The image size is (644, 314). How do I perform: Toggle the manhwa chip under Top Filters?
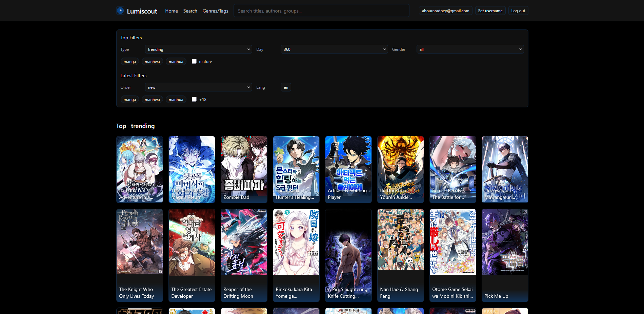[x=152, y=62]
